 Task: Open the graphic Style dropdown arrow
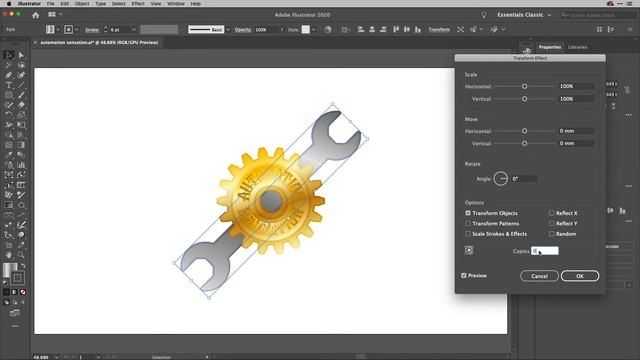[x=313, y=29]
